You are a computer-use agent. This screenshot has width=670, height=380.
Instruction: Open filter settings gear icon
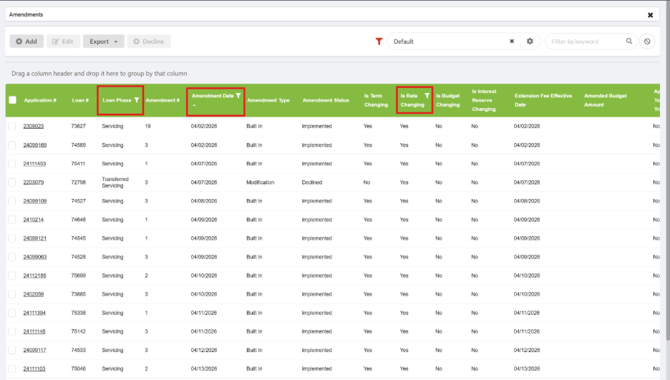[530, 41]
